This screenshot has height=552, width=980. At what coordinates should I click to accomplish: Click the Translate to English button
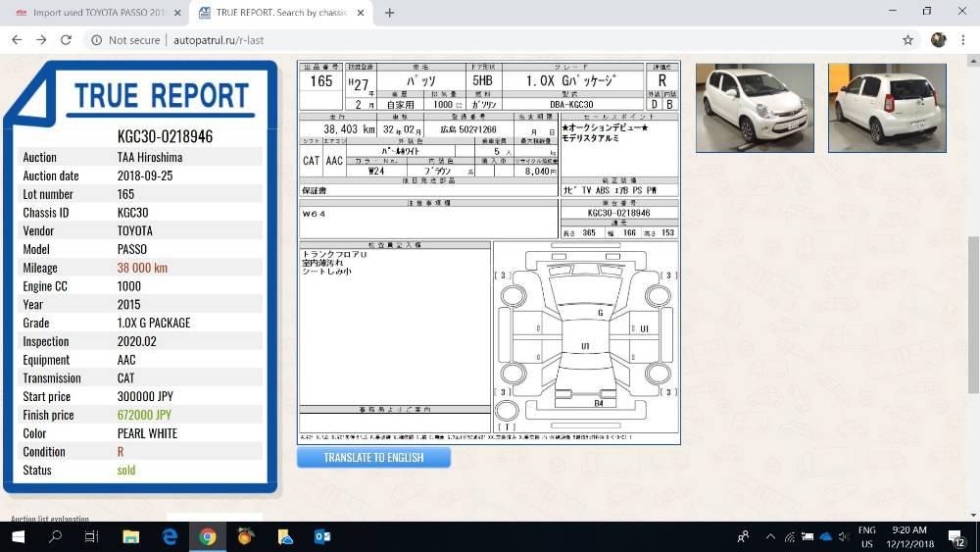(x=373, y=457)
